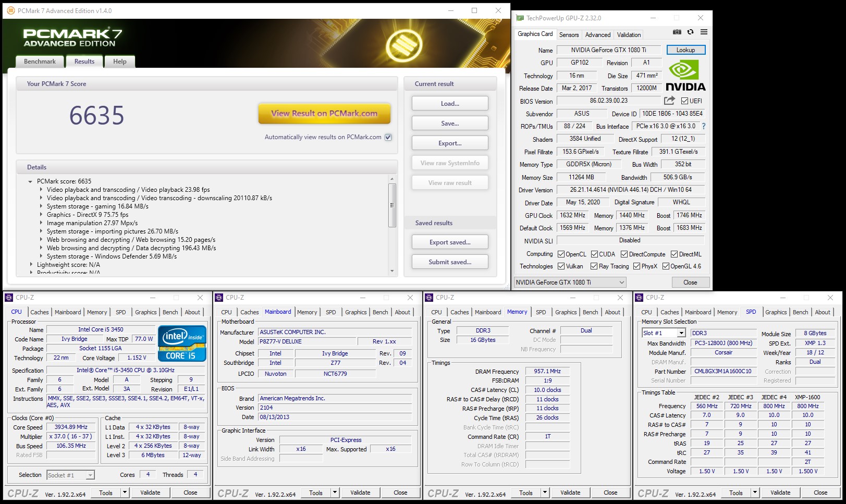Open the Socket #1 selection dropdown
This screenshot has width=846, height=504.
pyautogui.click(x=90, y=475)
